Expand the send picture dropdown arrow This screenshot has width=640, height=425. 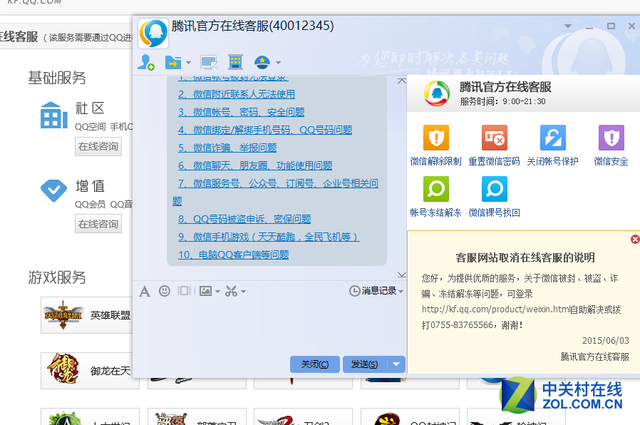tap(218, 291)
